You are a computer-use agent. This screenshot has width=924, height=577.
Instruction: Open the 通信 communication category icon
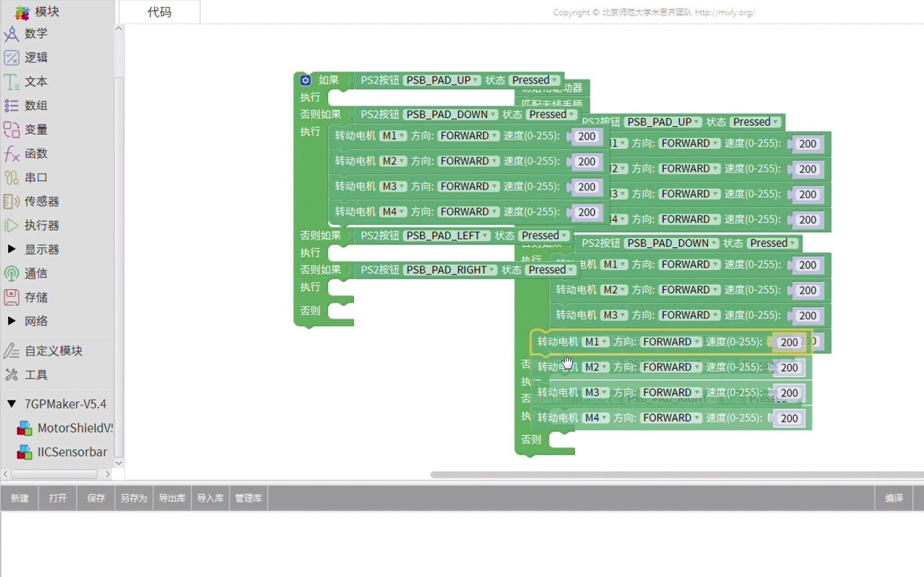pos(11,274)
